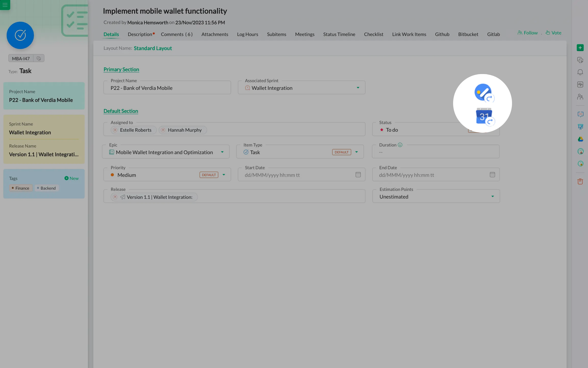Remove Estelle Roberts from assignees
Viewport: 588px width, 368px height.
115,130
